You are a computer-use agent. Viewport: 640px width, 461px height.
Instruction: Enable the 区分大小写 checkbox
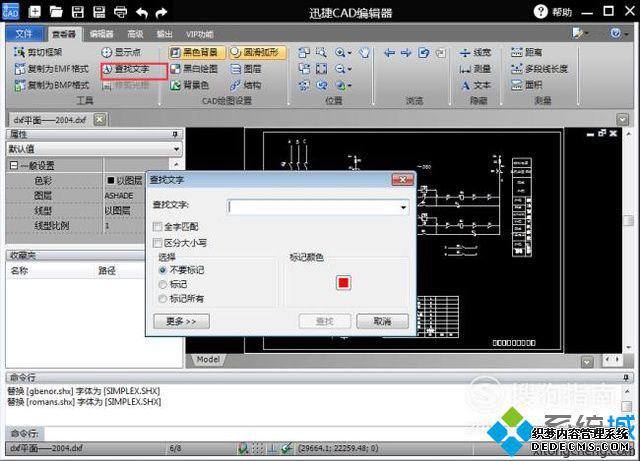[158, 243]
